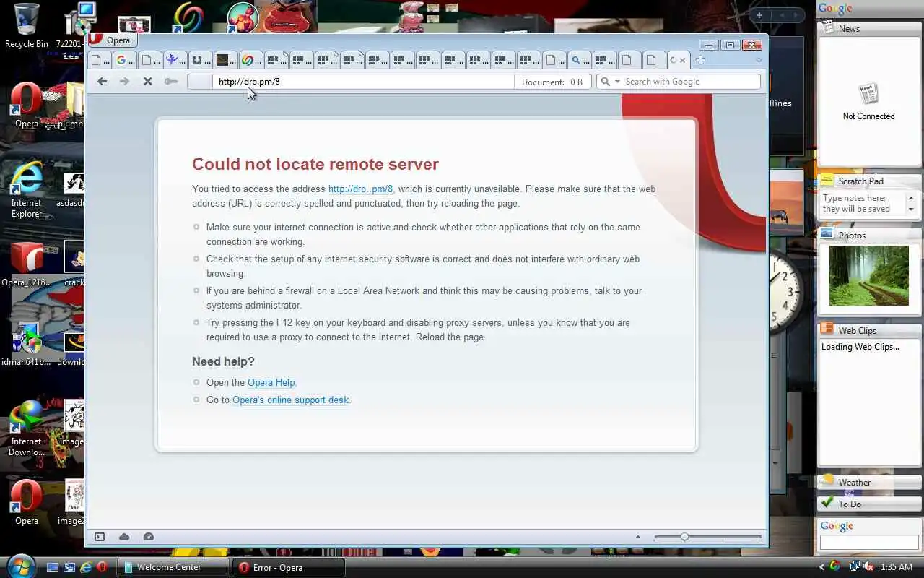Launch Opera from quick launch bar

[103, 568]
